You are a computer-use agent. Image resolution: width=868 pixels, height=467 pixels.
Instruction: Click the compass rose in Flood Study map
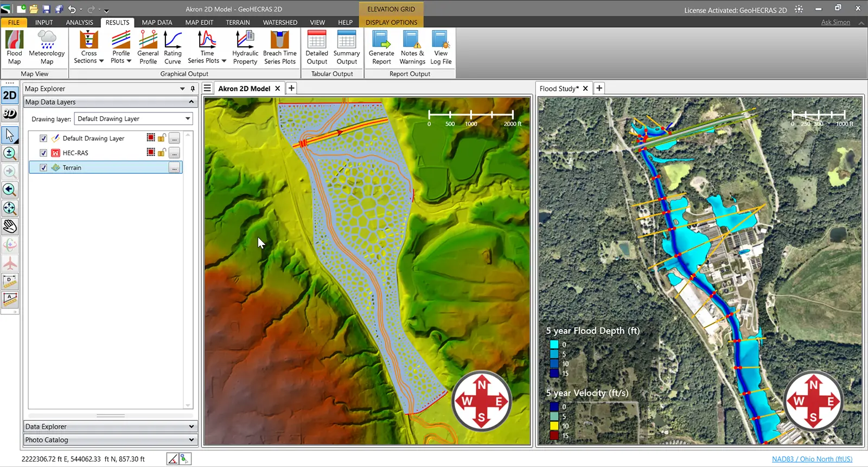point(813,401)
